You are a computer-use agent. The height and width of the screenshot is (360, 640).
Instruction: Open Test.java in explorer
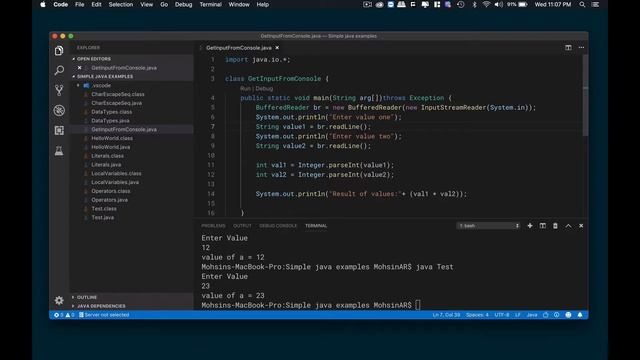[x=102, y=218]
